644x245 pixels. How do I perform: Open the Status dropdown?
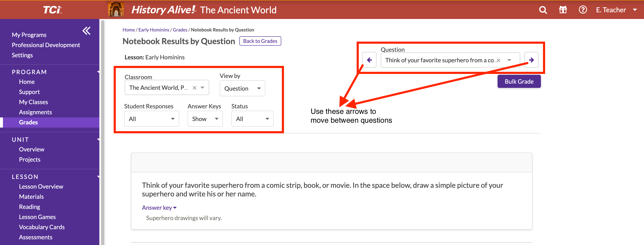tap(252, 119)
